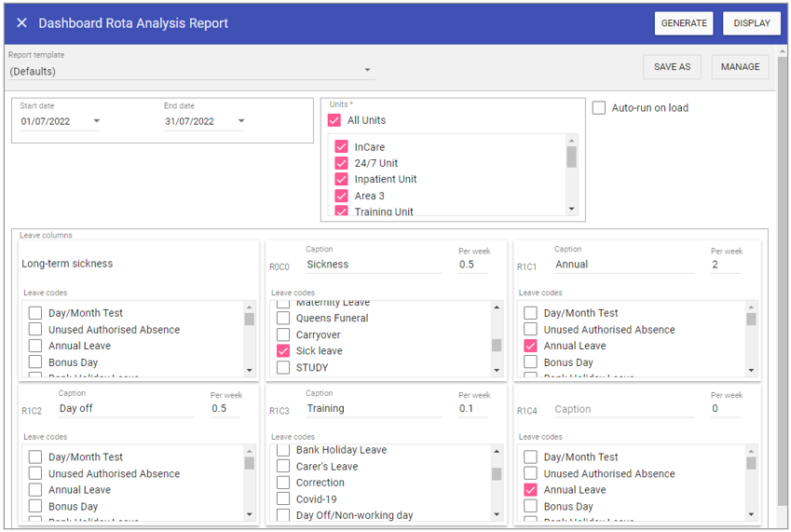Edit Per week value for Training

(x=472, y=408)
